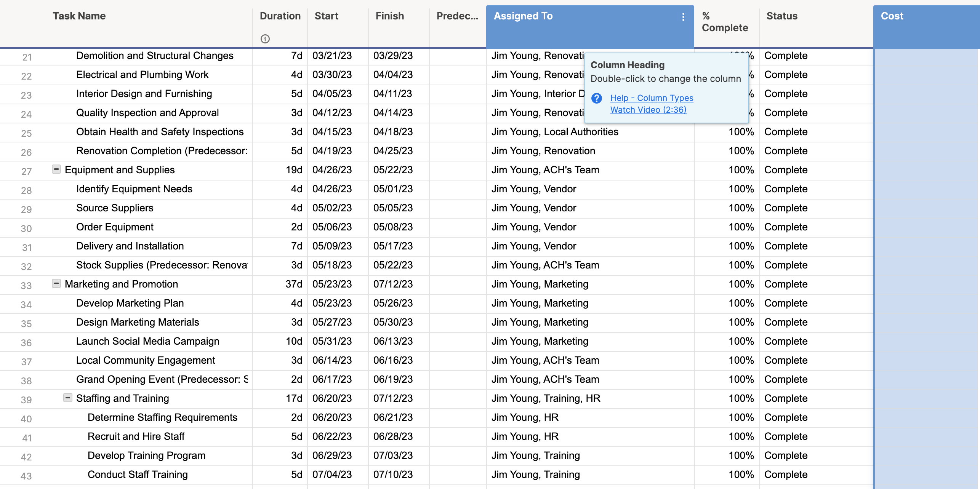Click the Finish column header
980x489 pixels.
point(389,16)
